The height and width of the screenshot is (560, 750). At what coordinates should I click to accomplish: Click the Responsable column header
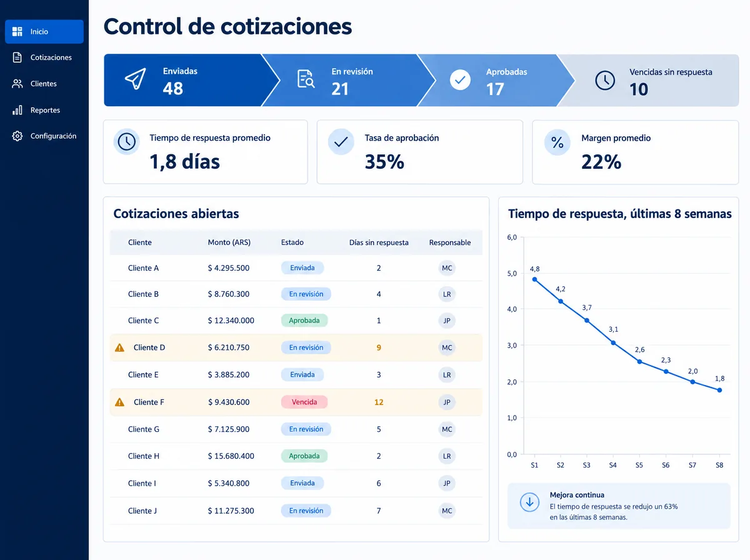point(450,242)
